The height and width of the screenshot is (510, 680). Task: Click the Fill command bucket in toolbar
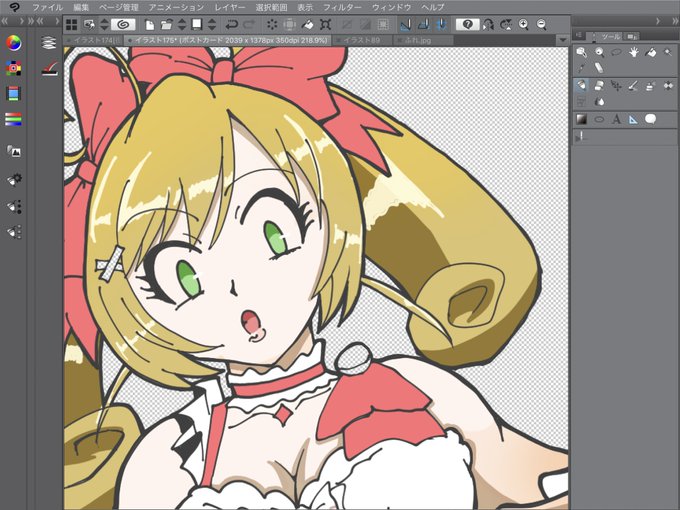tap(307, 25)
